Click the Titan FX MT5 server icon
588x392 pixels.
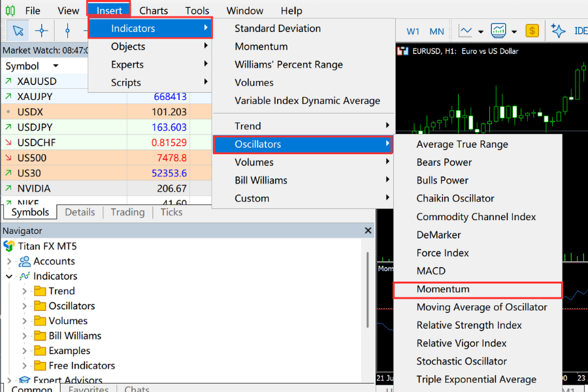(9, 246)
